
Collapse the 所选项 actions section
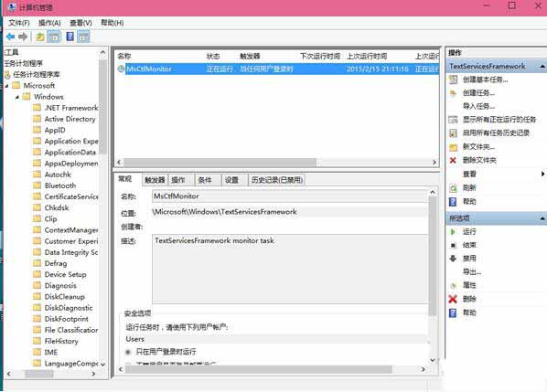click(542, 218)
